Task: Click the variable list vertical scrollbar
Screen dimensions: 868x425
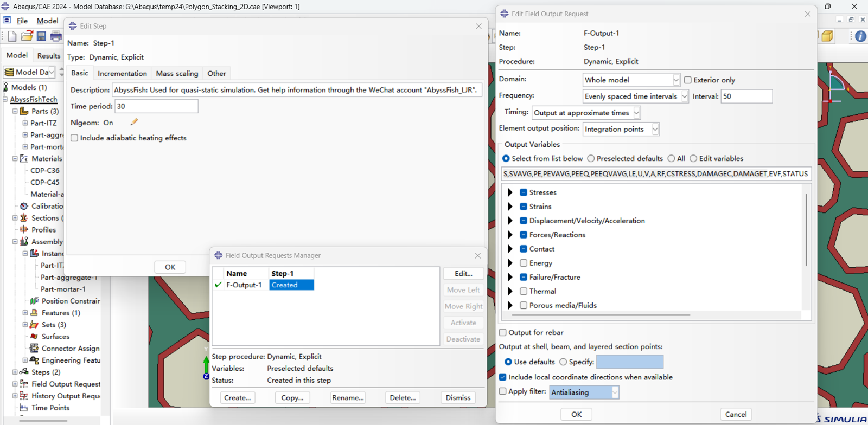Action: [x=806, y=229]
